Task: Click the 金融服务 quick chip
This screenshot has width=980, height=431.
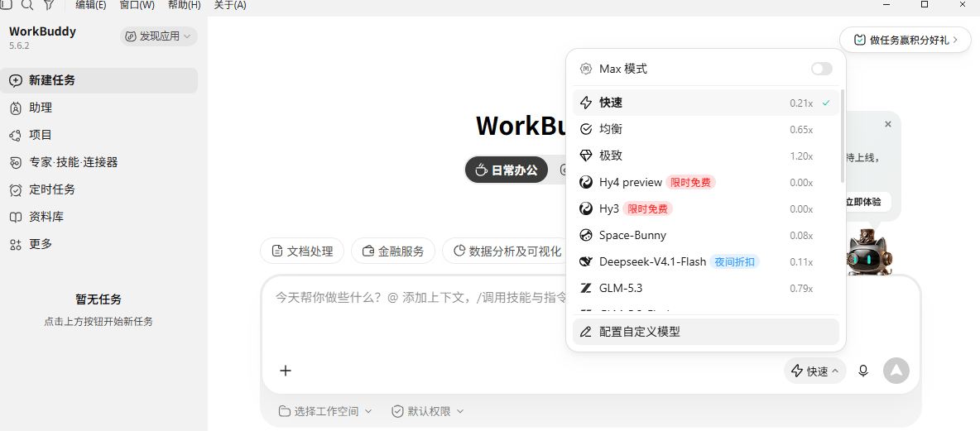Action: pos(393,251)
